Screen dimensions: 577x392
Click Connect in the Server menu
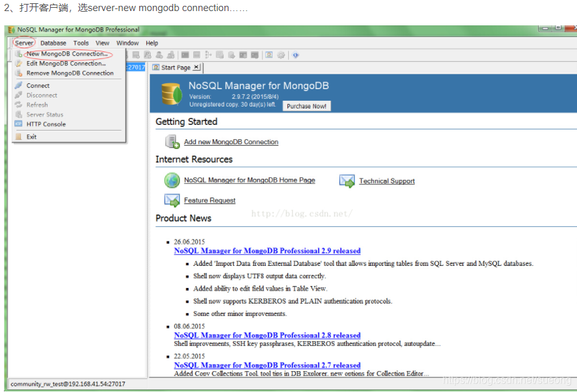[38, 86]
